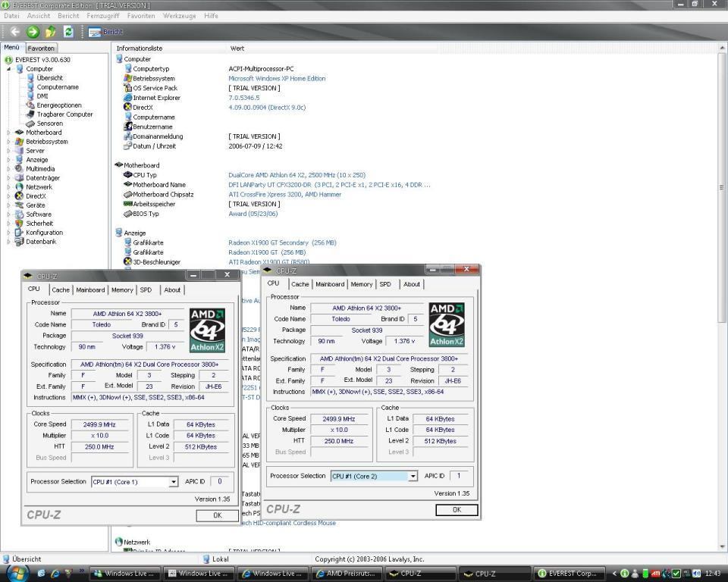Click the taskbar clock showing 12:43
The image size is (728, 582).
713,574
